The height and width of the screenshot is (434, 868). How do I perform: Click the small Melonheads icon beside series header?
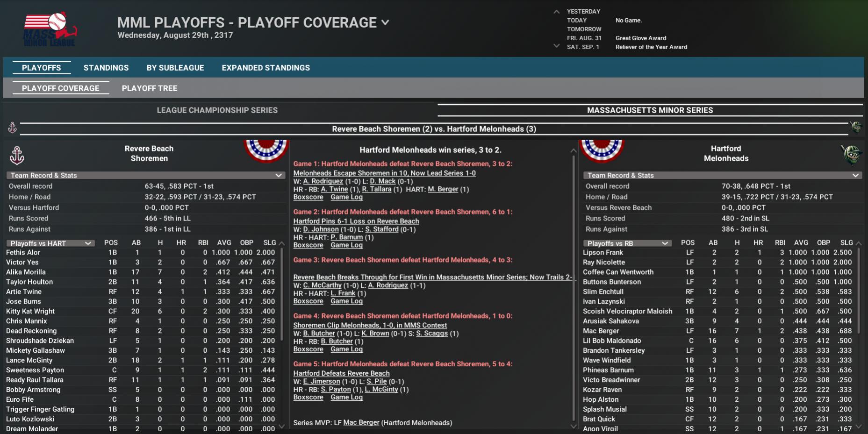tap(856, 127)
